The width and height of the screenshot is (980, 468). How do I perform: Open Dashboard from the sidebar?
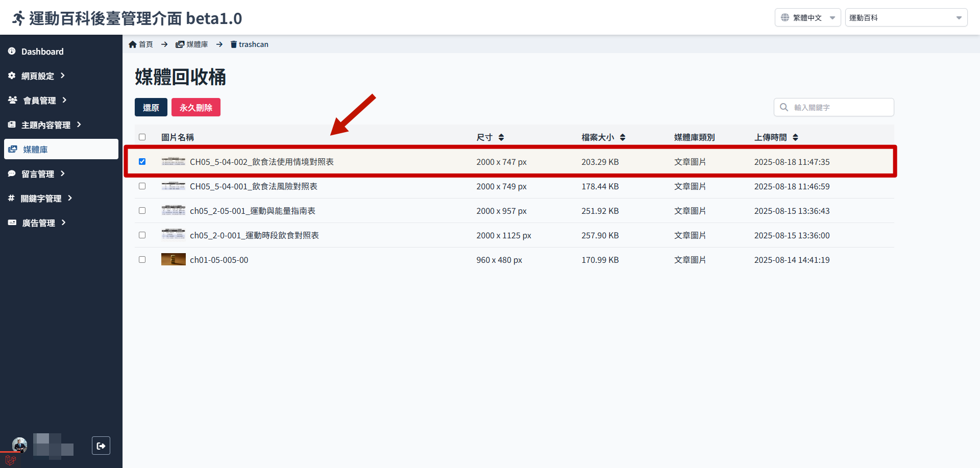42,52
